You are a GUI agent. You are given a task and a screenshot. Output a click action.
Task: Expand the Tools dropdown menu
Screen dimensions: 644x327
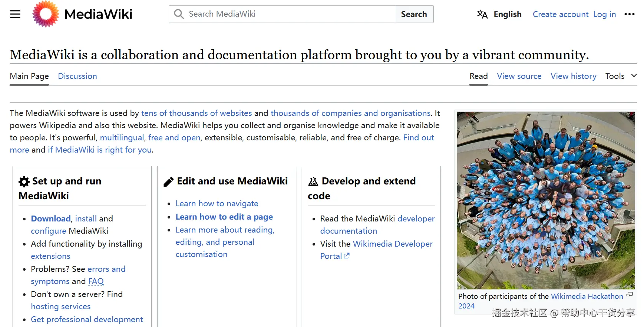click(621, 76)
